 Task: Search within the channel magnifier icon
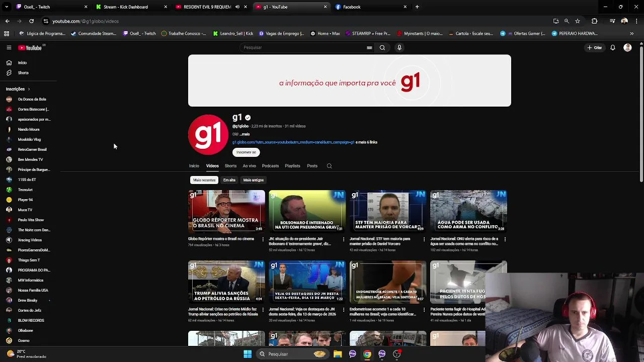point(329,166)
